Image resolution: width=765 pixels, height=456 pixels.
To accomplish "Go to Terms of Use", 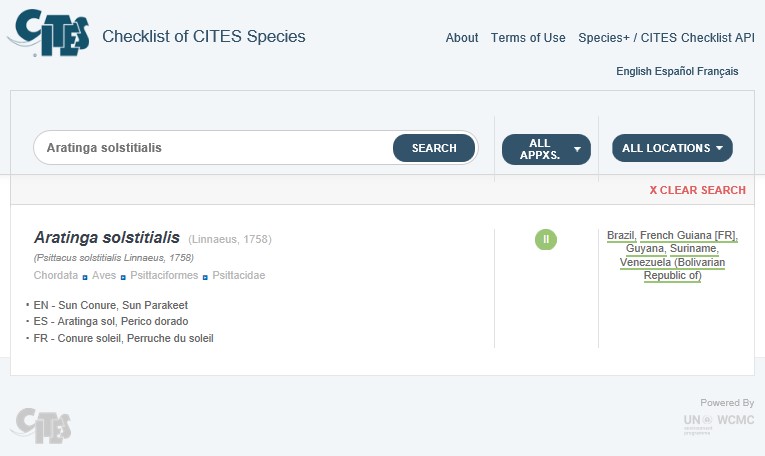I will tap(528, 38).
